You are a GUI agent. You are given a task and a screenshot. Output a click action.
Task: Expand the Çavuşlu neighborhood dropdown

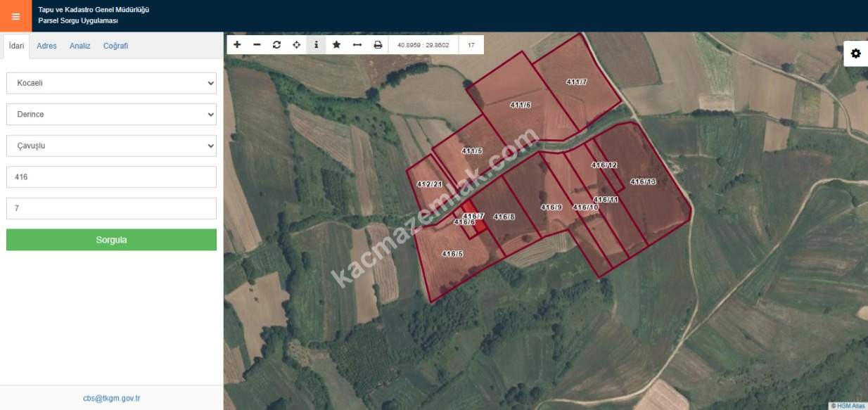[111, 146]
